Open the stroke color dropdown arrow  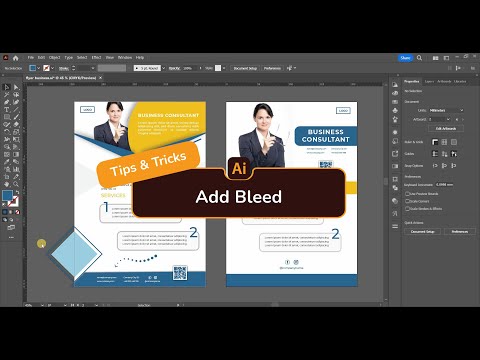tap(53, 68)
